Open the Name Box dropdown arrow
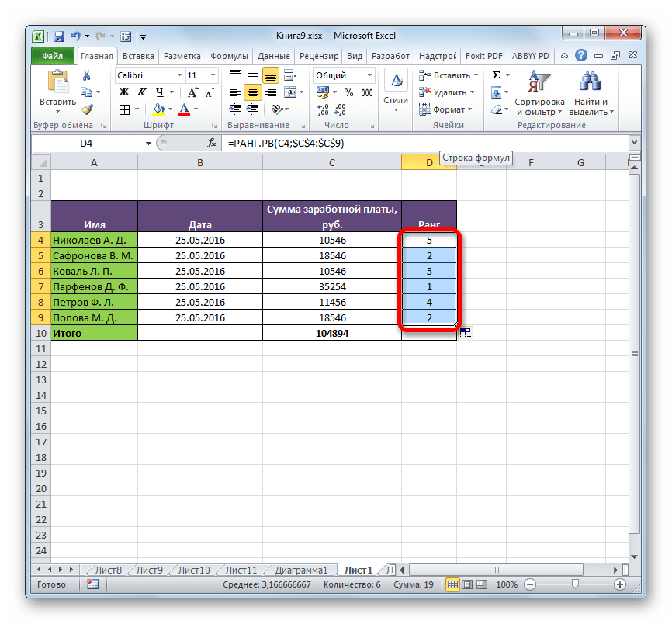 pyautogui.click(x=149, y=144)
